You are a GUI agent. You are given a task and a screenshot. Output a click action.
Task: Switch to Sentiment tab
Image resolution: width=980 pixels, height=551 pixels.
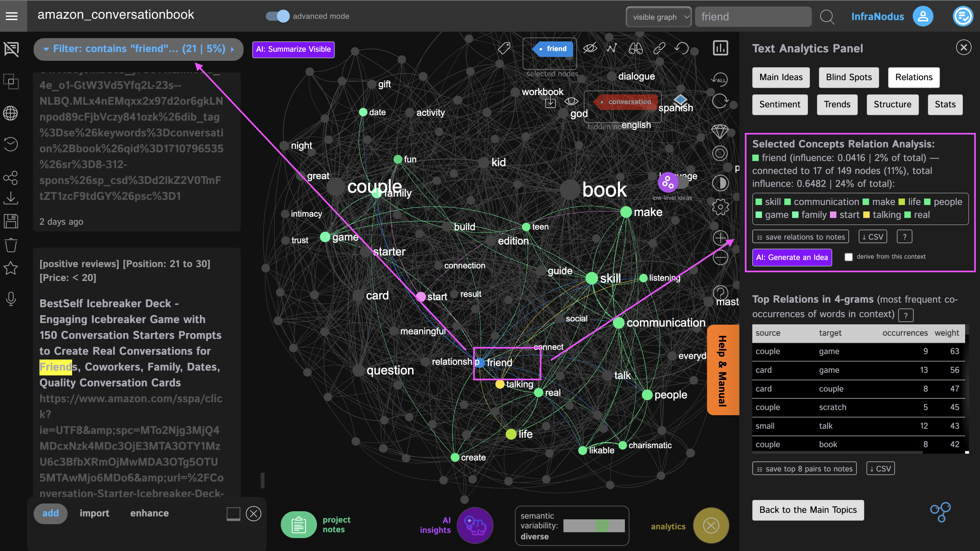(x=779, y=104)
